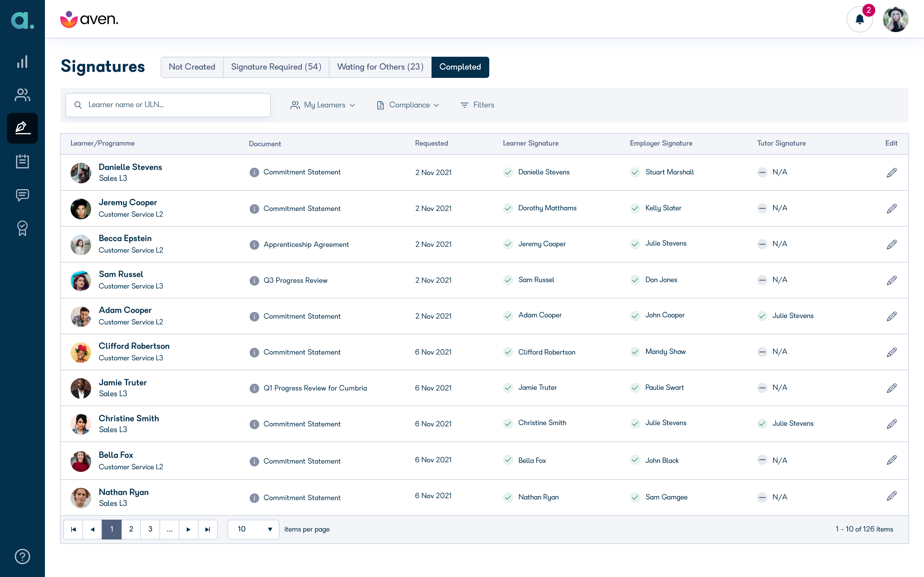Open the messages chat sidebar icon
The width and height of the screenshot is (924, 577).
(22, 195)
